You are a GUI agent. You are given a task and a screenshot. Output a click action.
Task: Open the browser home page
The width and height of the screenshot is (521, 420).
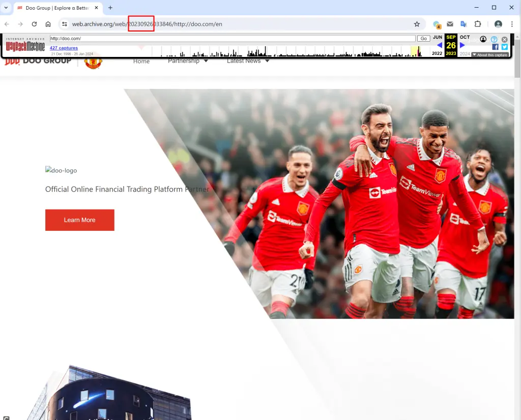click(x=48, y=24)
